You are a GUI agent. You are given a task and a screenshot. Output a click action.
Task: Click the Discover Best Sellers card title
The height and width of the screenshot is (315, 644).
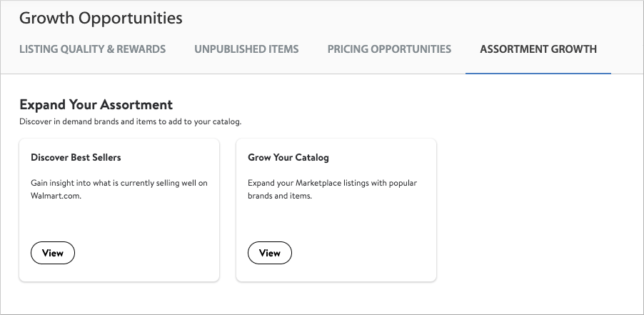pos(71,157)
